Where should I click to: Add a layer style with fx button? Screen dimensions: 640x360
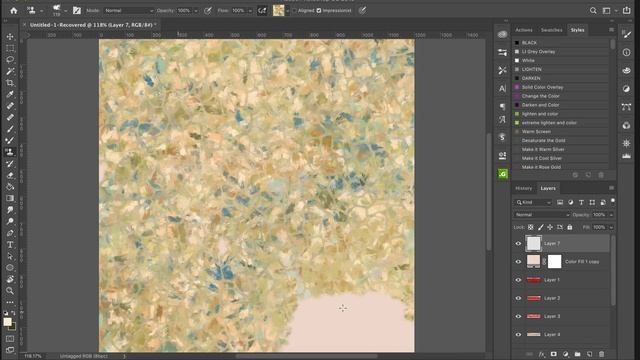(542, 354)
